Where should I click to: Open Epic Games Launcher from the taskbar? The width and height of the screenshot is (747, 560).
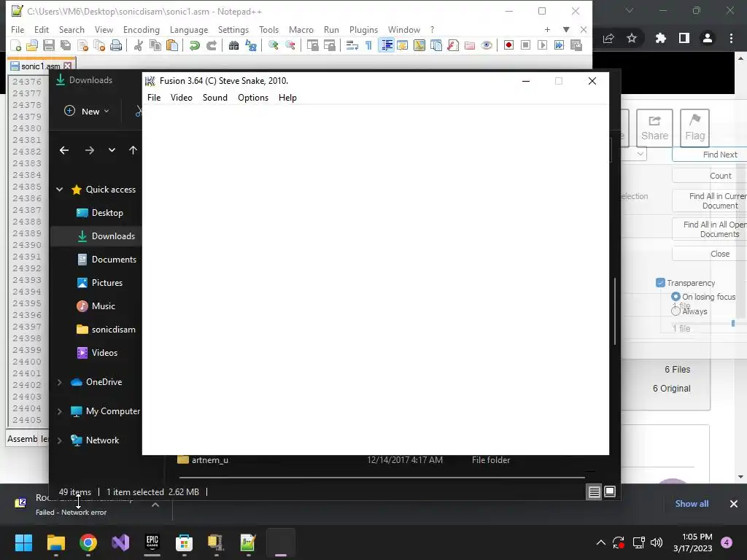[x=152, y=542]
